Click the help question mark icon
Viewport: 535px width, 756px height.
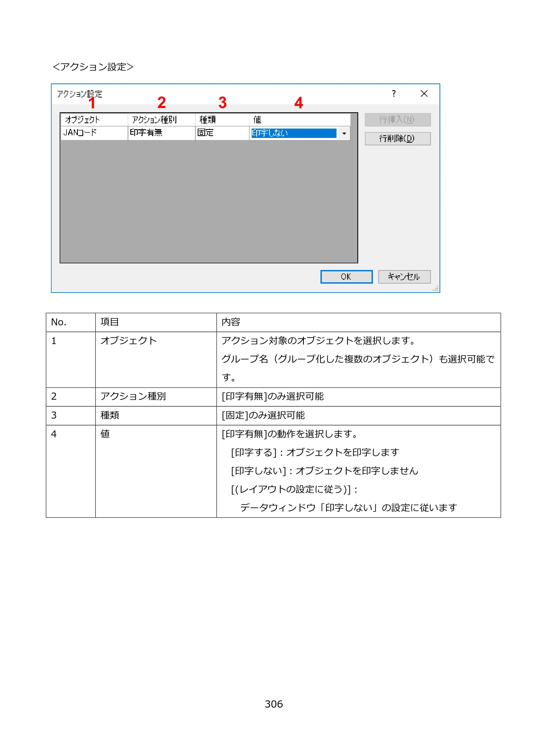[x=394, y=94]
